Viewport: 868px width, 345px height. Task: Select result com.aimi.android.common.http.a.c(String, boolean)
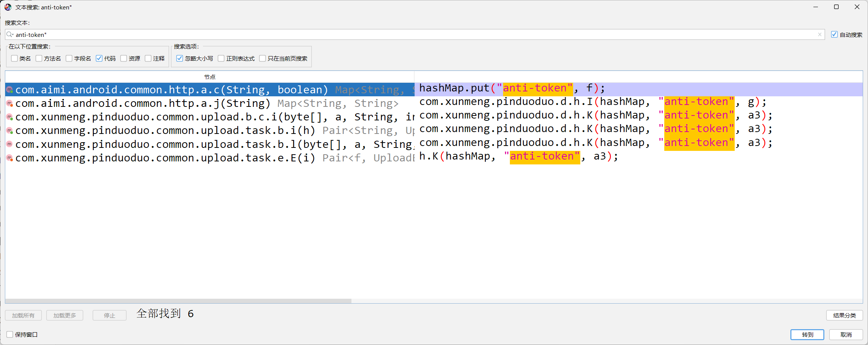tap(210, 90)
